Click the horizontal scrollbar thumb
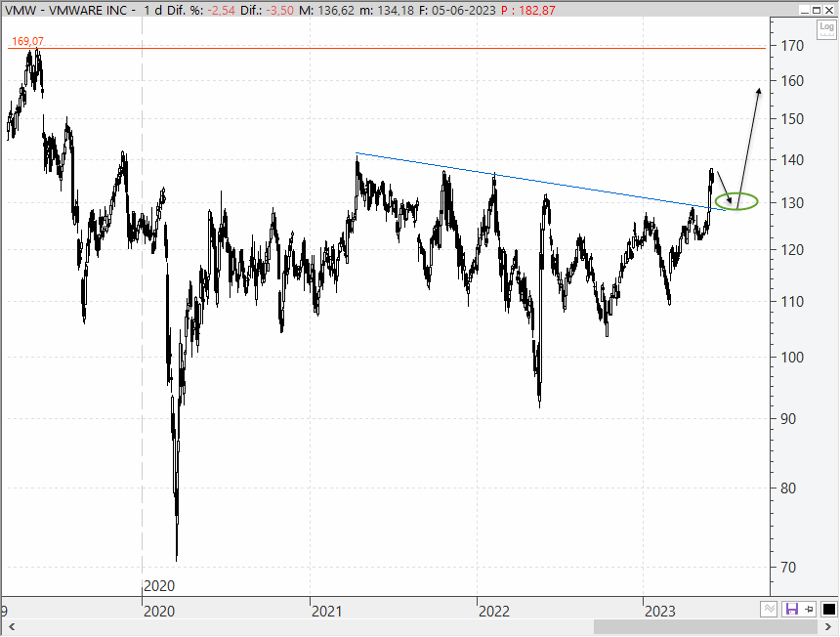840x637 pixels. point(704,626)
